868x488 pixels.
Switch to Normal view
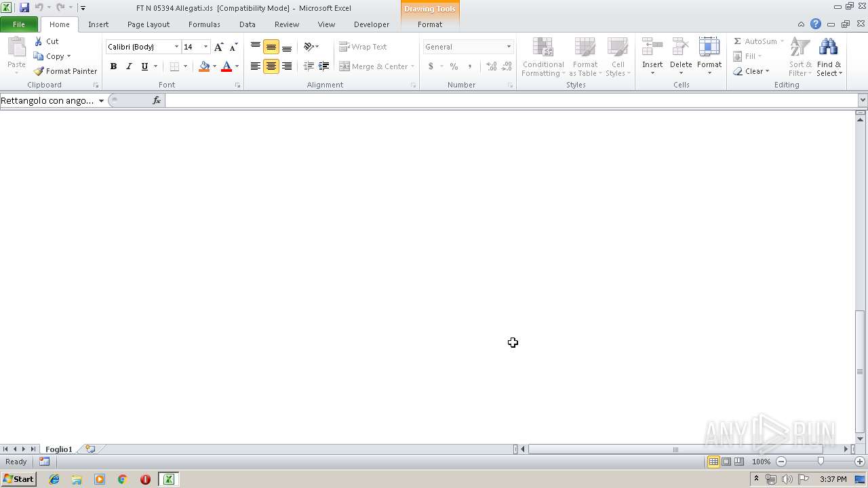point(713,462)
